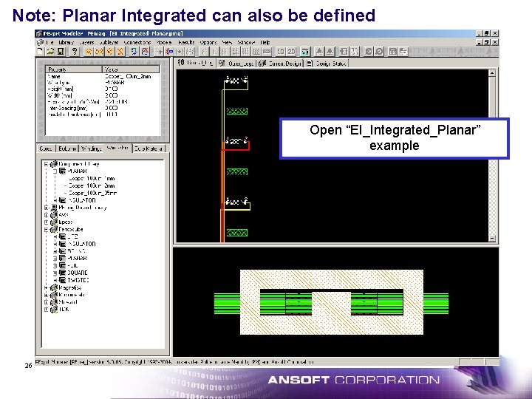
Task: Expand PLANAR under Ferroxcube
Action: tap(55, 259)
